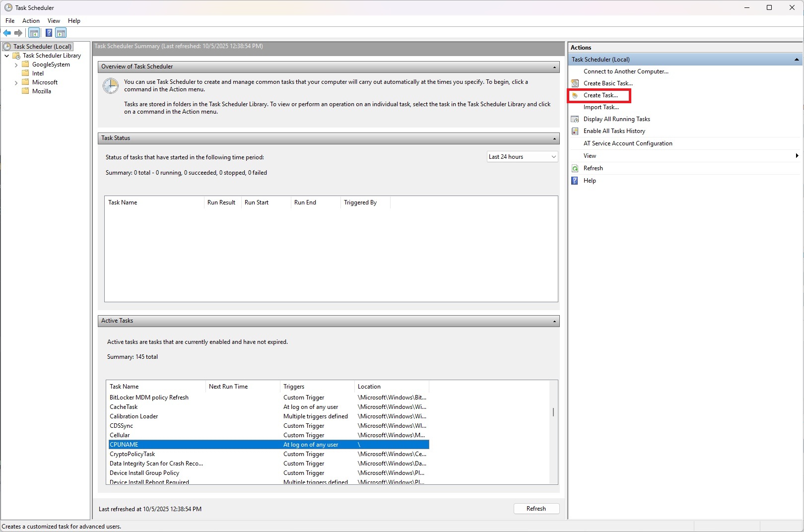This screenshot has height=532, width=804.
Task: Click the blue question mark toolbar icon
Action: pos(49,33)
